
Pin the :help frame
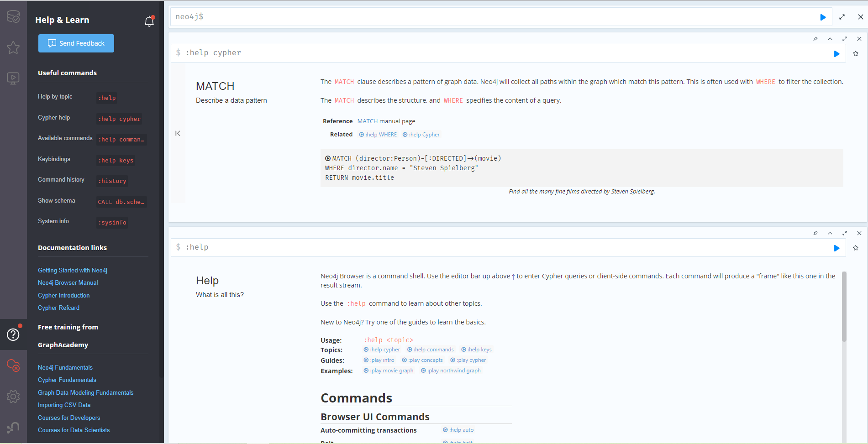(815, 233)
